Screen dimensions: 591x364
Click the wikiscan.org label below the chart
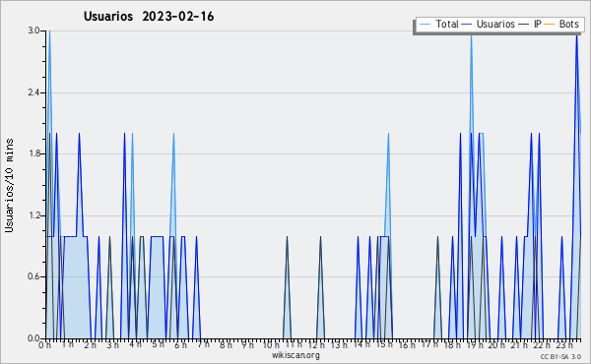295,355
